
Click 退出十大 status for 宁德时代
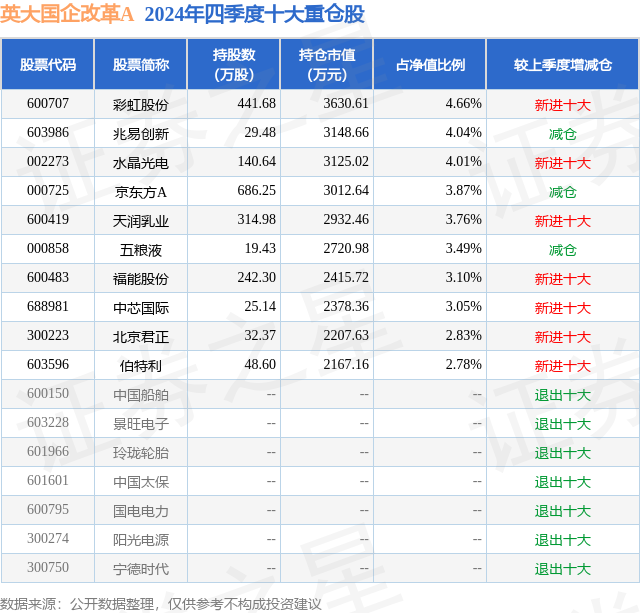tap(563, 569)
